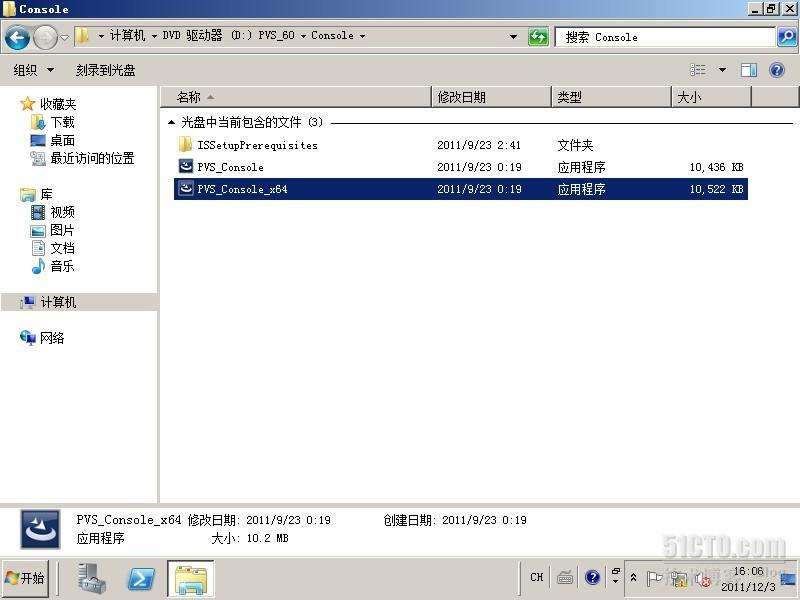This screenshot has height=600, width=800.
Task: Expand the Console breadcrumb arrow
Action: (362, 36)
